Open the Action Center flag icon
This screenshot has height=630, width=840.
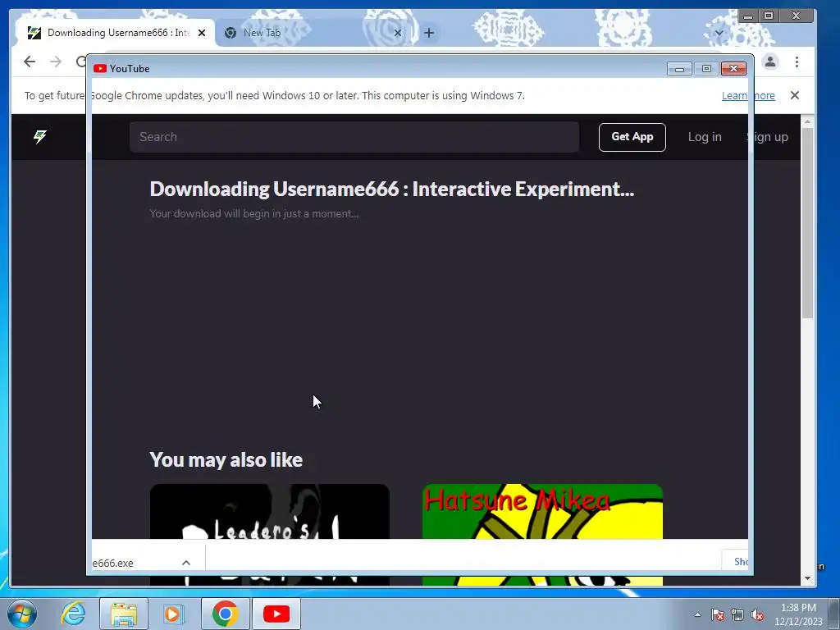(717, 614)
